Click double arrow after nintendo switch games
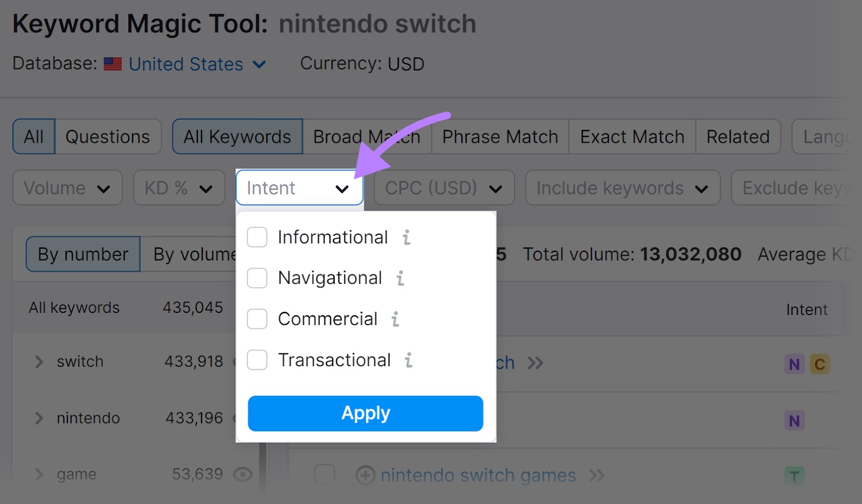This screenshot has height=504, width=862. [596, 475]
